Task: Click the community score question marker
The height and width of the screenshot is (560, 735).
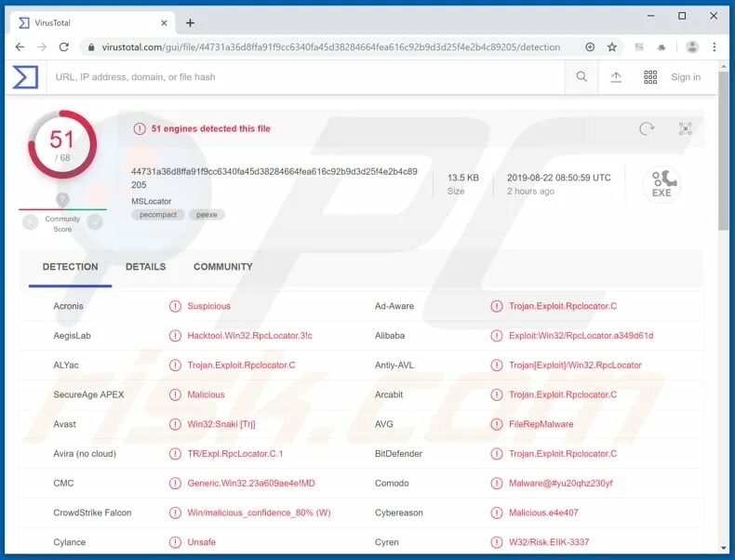Action: tap(62, 200)
